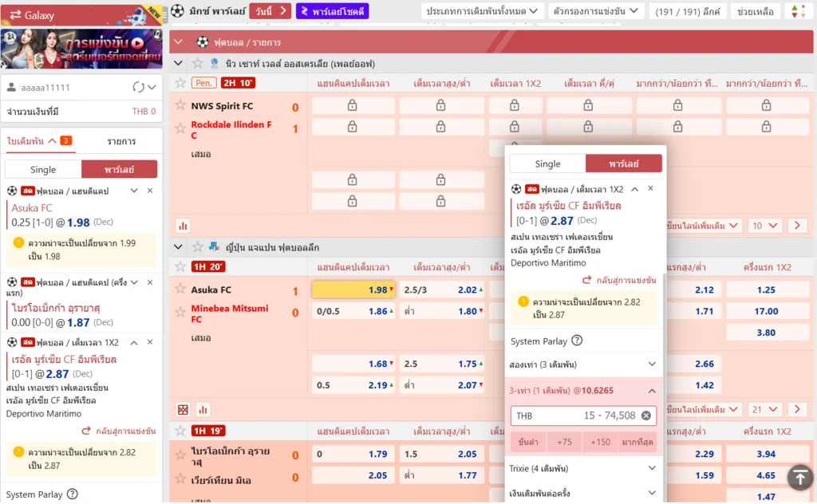Favorite the NWS Spirit FC match star
Image resolution: width=817 pixels, height=504 pixels.
(180, 105)
